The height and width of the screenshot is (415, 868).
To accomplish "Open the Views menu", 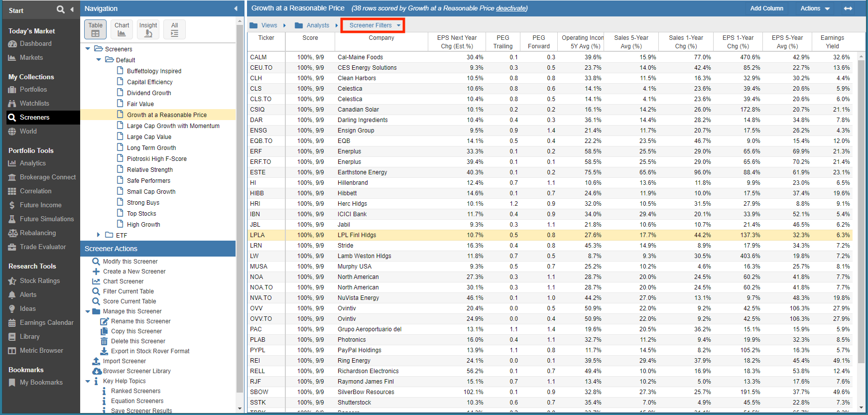I will point(268,25).
